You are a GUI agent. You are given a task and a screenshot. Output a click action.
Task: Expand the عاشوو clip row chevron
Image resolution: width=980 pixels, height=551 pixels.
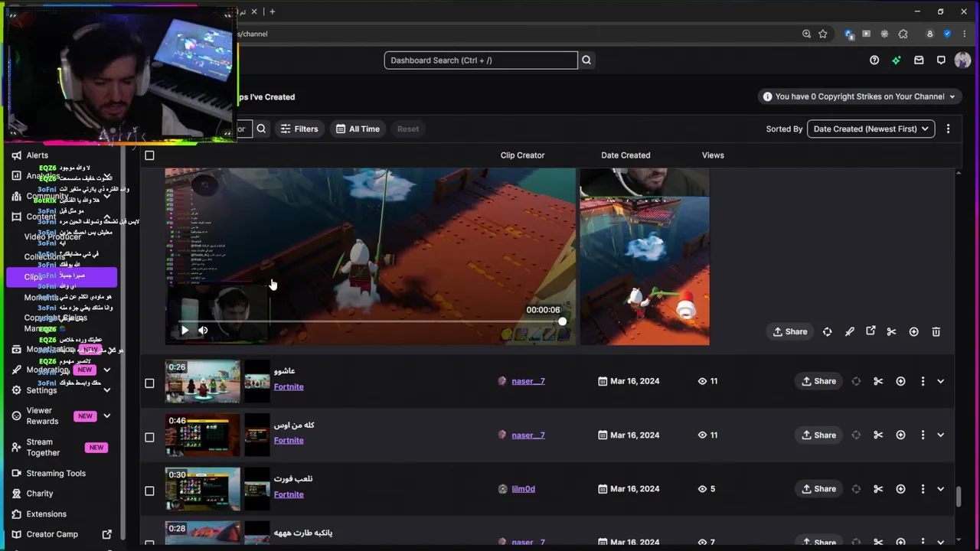940,381
